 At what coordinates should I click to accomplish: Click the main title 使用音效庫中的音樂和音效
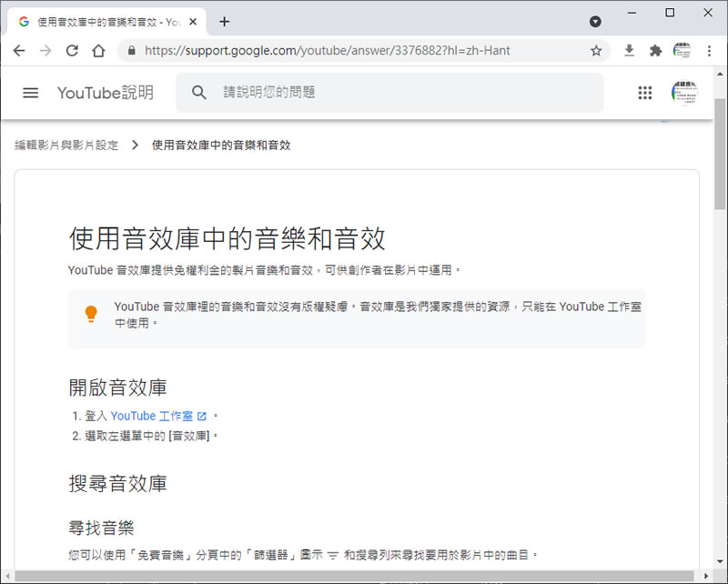tap(227, 238)
